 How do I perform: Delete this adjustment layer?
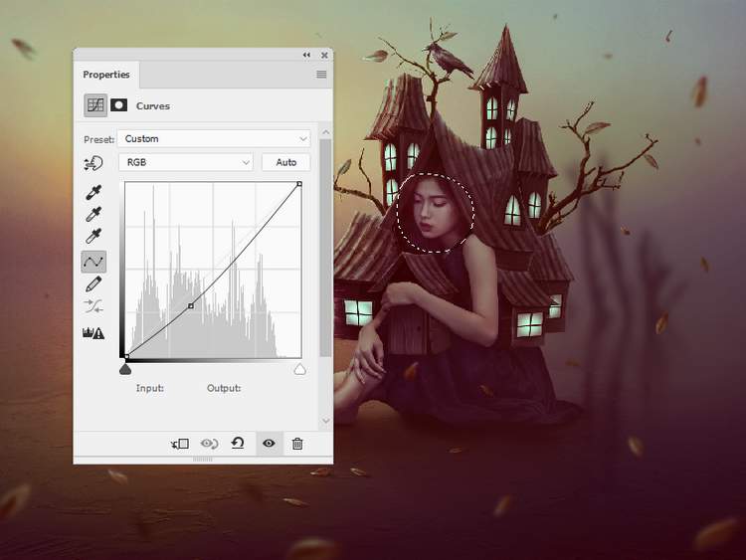point(297,444)
